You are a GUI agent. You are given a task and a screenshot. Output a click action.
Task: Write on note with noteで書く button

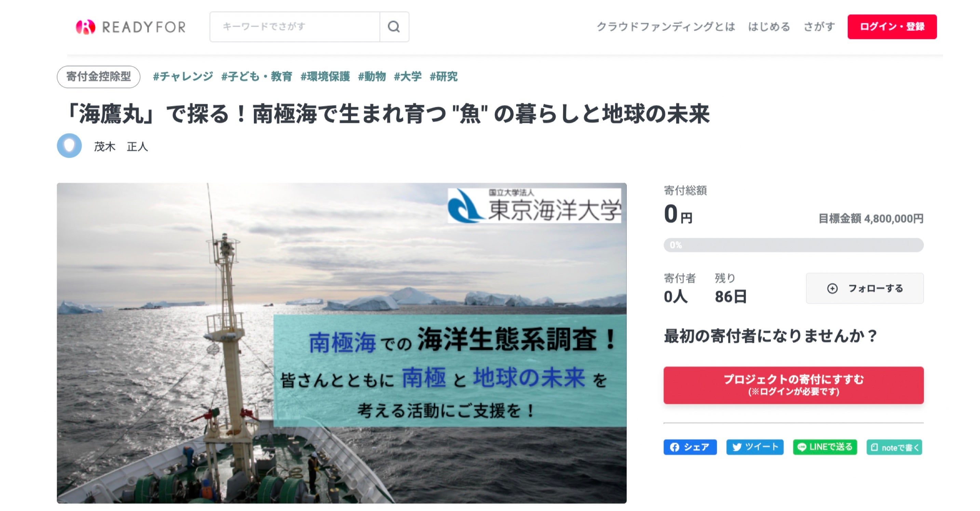pos(894,447)
